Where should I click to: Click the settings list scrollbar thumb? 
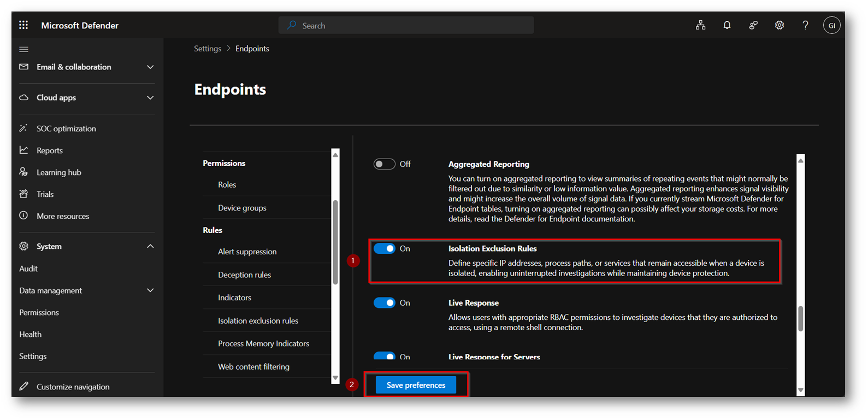tap(335, 242)
